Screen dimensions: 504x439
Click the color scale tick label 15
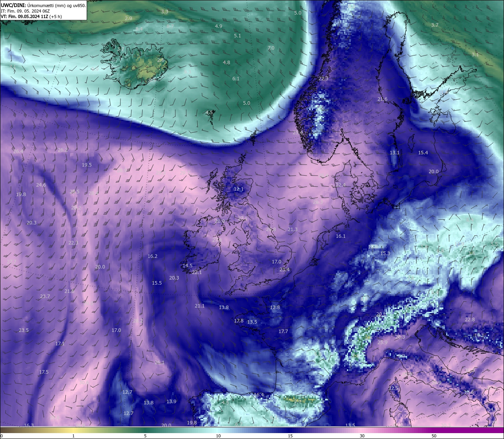[x=290, y=435]
